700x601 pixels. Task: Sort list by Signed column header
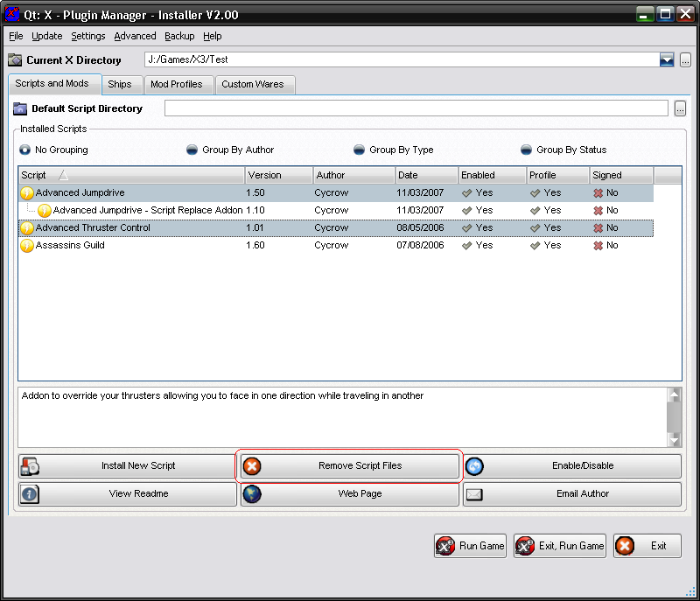point(622,175)
